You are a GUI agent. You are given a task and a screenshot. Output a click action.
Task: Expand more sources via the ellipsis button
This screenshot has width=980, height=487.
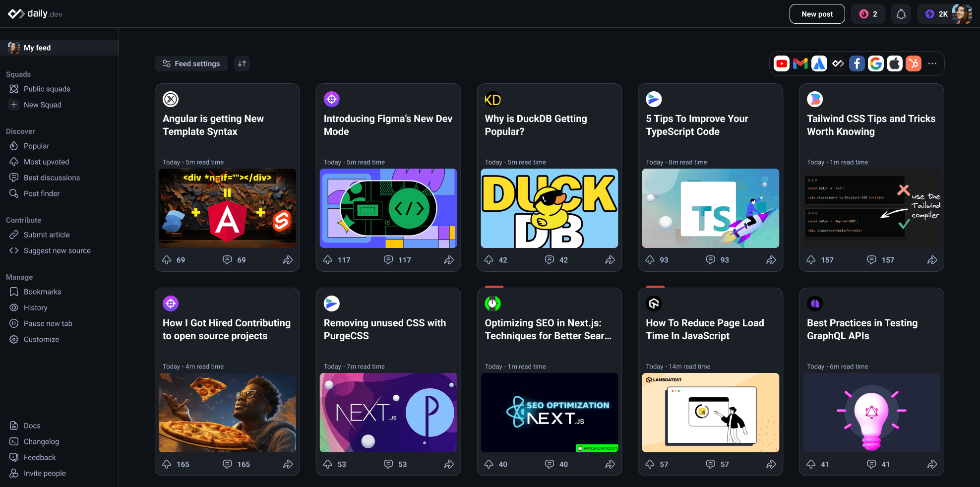932,63
